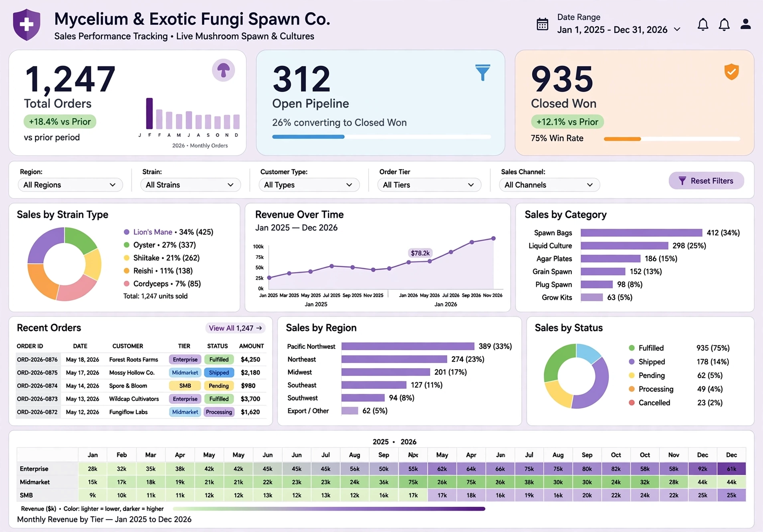Click the heatmap color scale gradient bar
Image resolution: width=763 pixels, height=532 pixels.
329,509
